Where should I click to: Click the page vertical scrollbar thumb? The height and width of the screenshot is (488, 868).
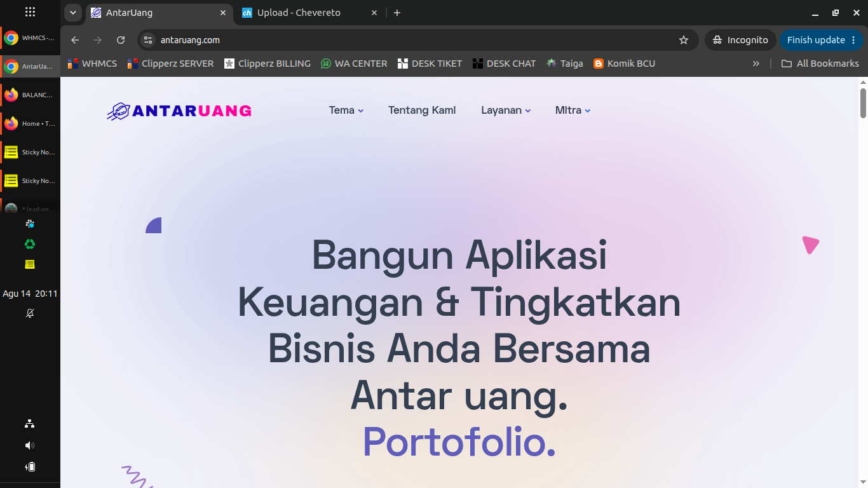click(863, 103)
